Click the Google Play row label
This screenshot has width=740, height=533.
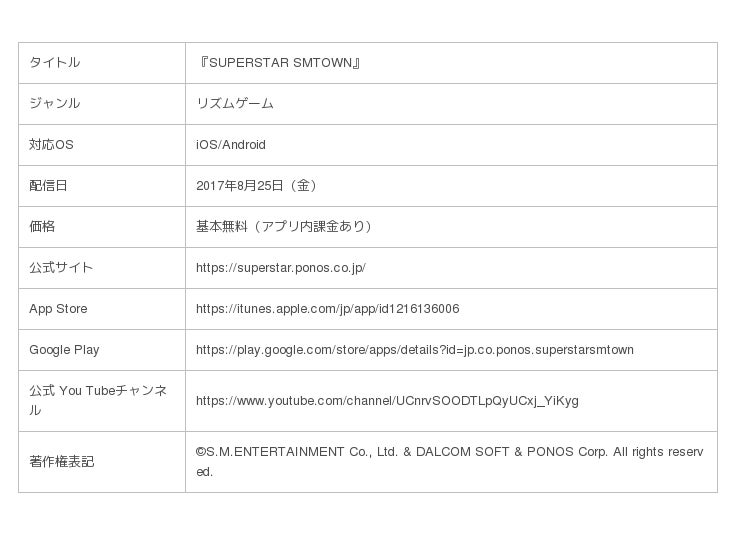64,350
